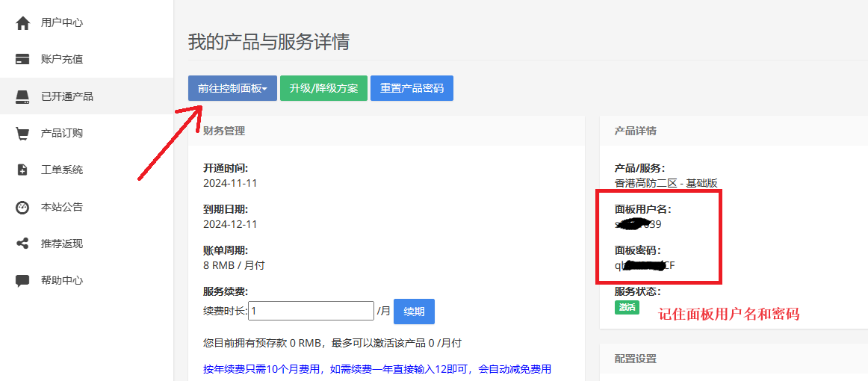
Task: Click the server drive icon for 已开通产品
Action: [22, 96]
